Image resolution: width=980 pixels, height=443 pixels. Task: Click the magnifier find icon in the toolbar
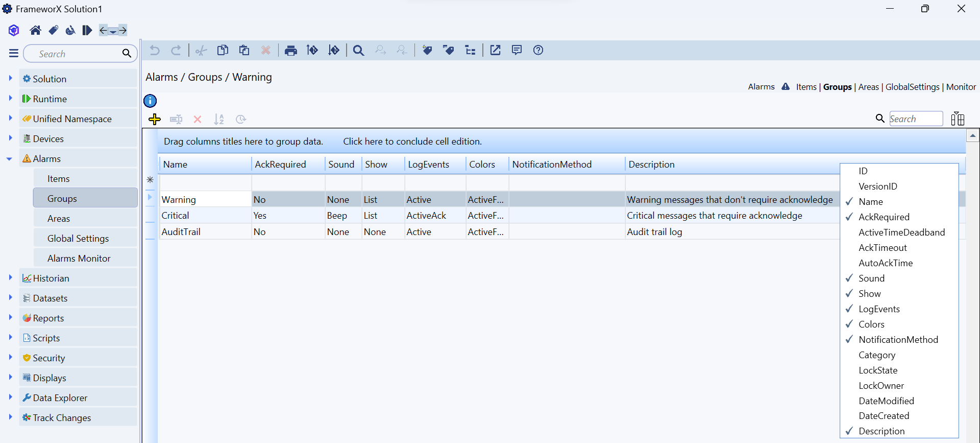[358, 51]
